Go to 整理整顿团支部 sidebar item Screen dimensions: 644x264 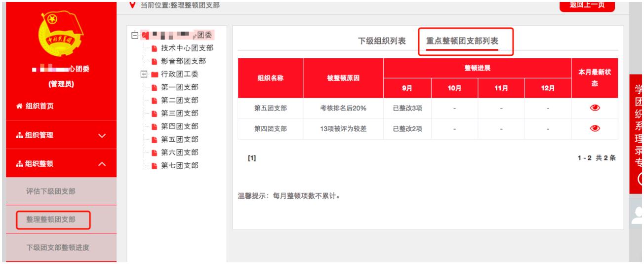pos(51,219)
